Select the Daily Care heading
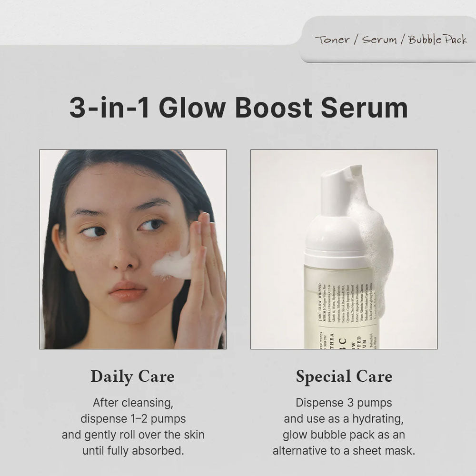 pos(133,377)
